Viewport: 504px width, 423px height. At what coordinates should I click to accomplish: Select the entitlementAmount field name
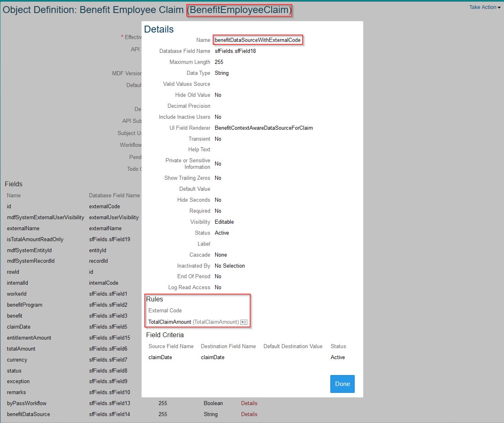[x=29, y=338]
